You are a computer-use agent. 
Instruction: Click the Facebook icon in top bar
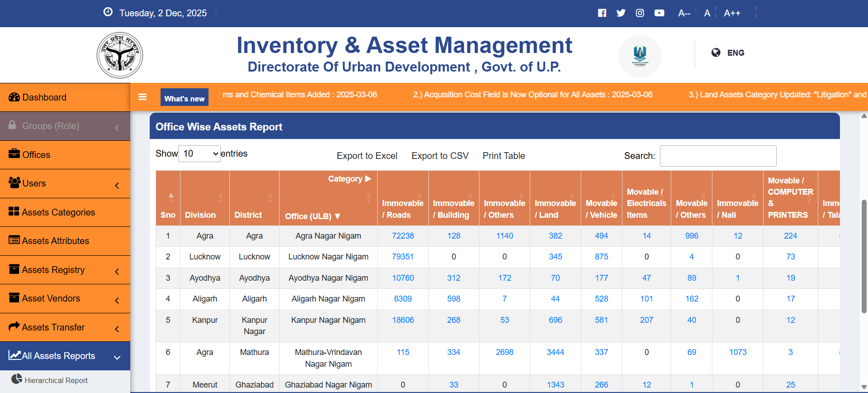602,13
